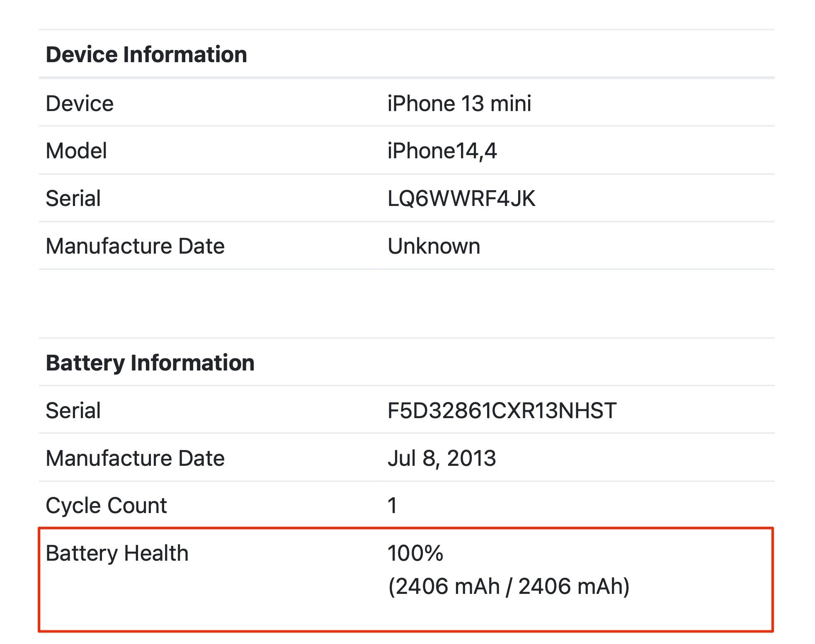Select battery serial F5D32861CXR13NHST

coord(502,411)
